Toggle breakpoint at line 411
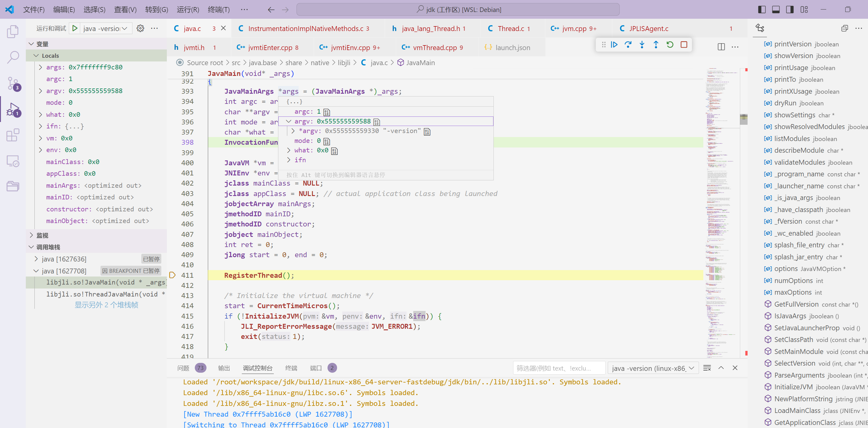The height and width of the screenshot is (428, 868). (x=172, y=275)
